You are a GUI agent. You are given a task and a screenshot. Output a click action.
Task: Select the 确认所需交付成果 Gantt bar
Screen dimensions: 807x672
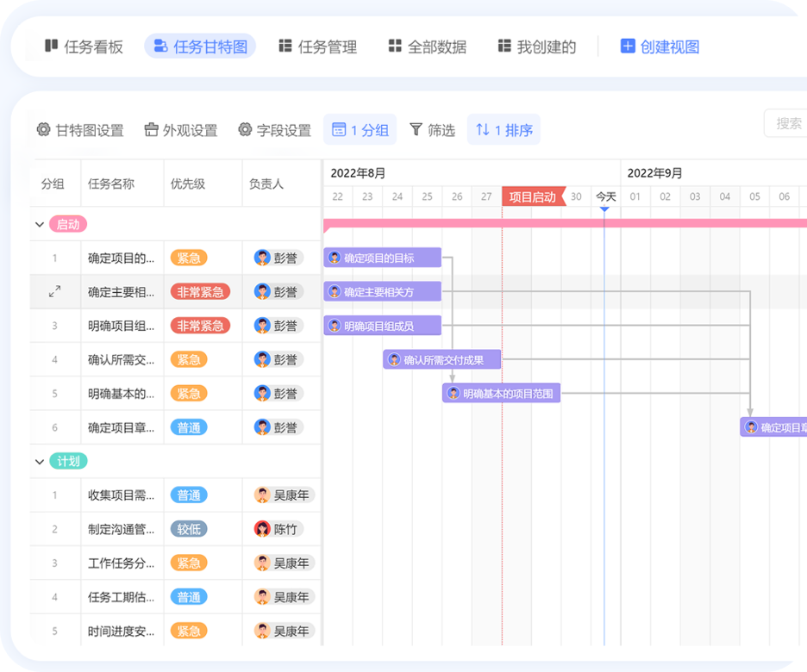[x=442, y=360]
